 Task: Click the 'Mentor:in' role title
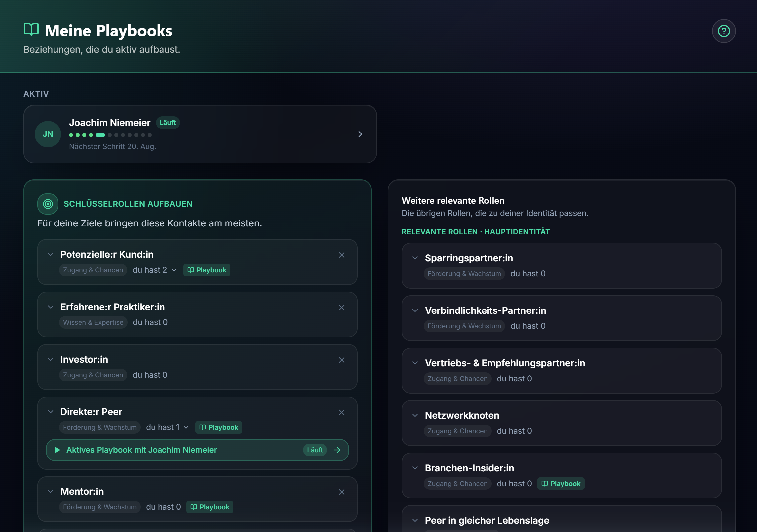tap(82, 491)
